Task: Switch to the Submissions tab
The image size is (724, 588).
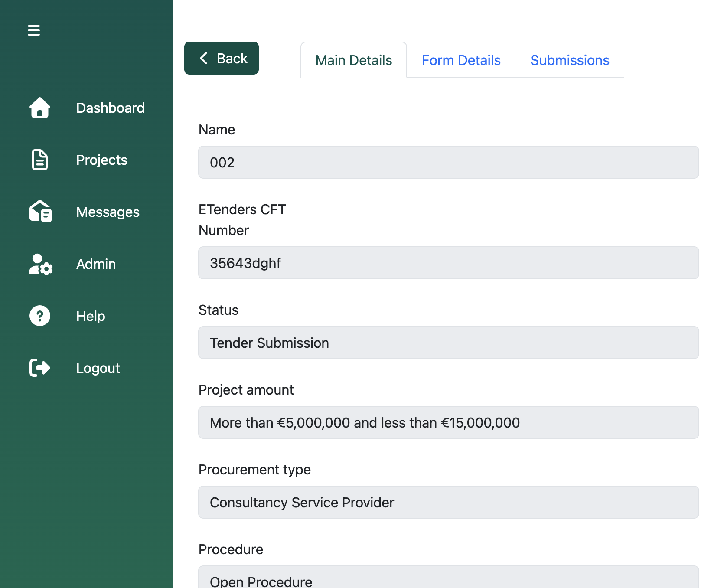Action: point(570,60)
